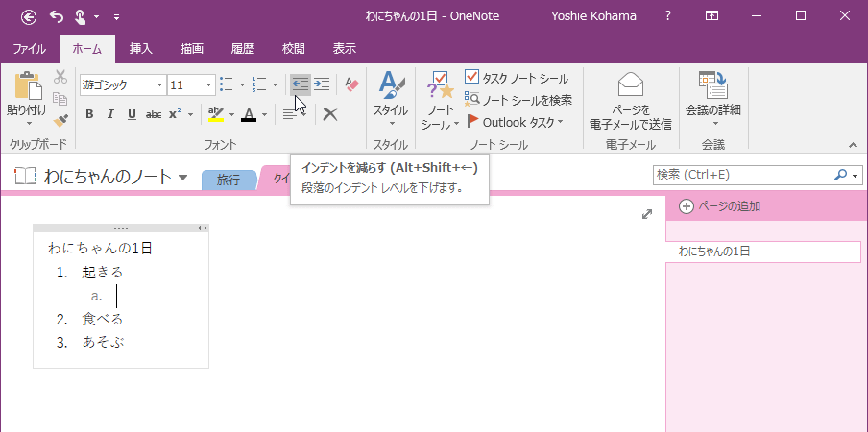Click the text 起きる in list
The height and width of the screenshot is (432, 868).
103,272
